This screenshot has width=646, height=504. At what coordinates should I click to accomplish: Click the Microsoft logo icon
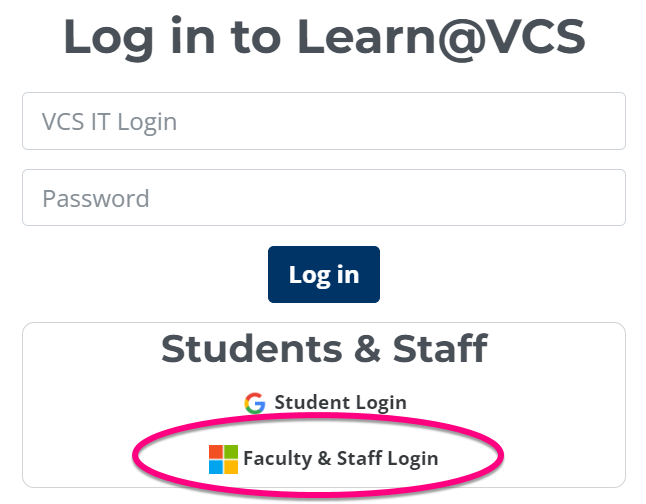(x=223, y=459)
